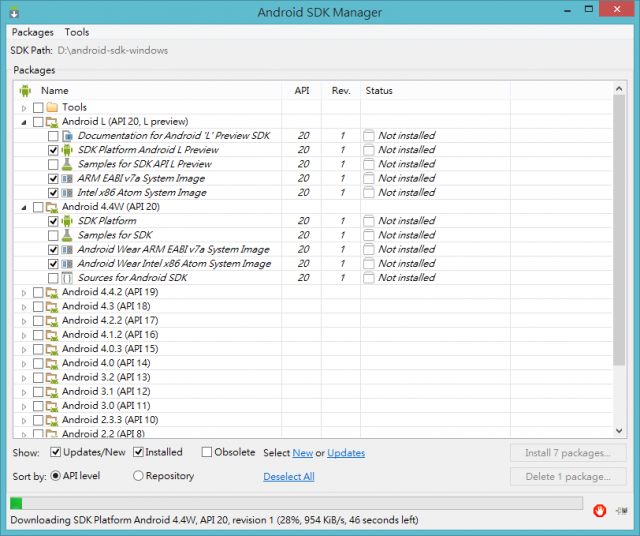Click the Documentation for Android 'L' icon
Image resolution: width=640 pixels, height=536 pixels.
point(67,136)
